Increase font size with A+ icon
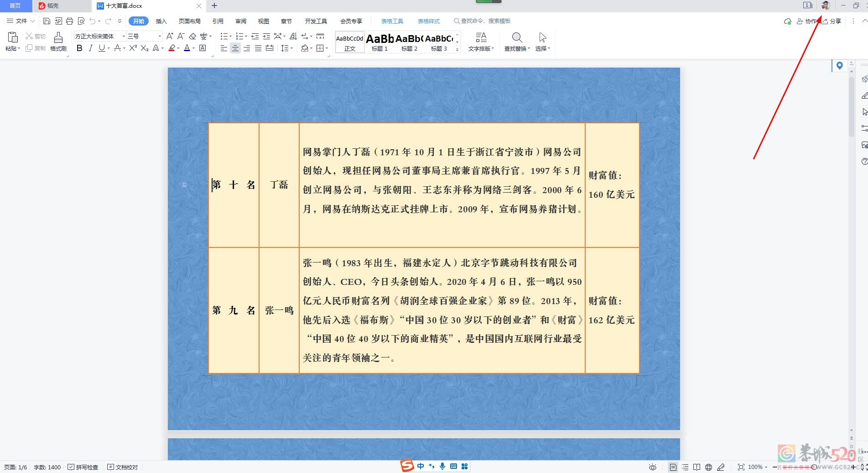868x473 pixels. point(170,36)
